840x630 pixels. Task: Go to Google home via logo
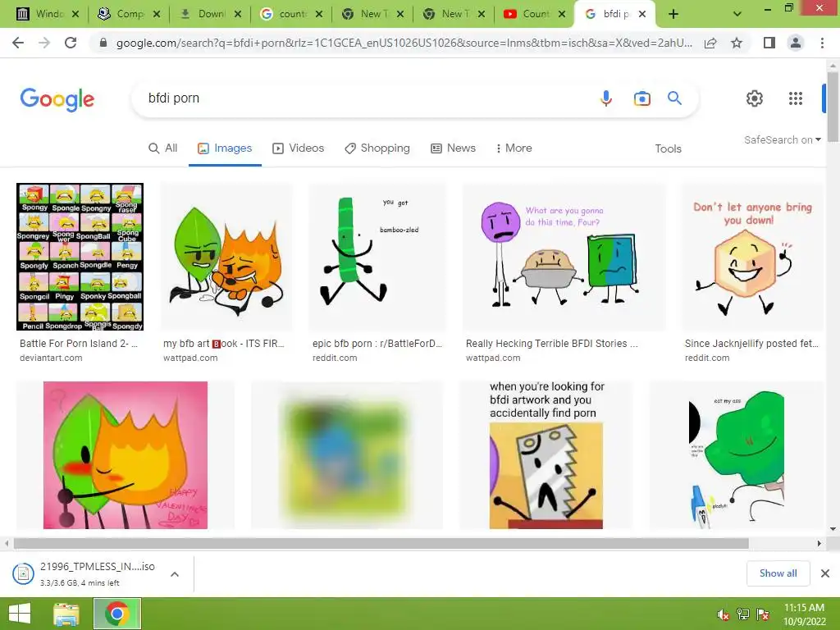coord(57,99)
